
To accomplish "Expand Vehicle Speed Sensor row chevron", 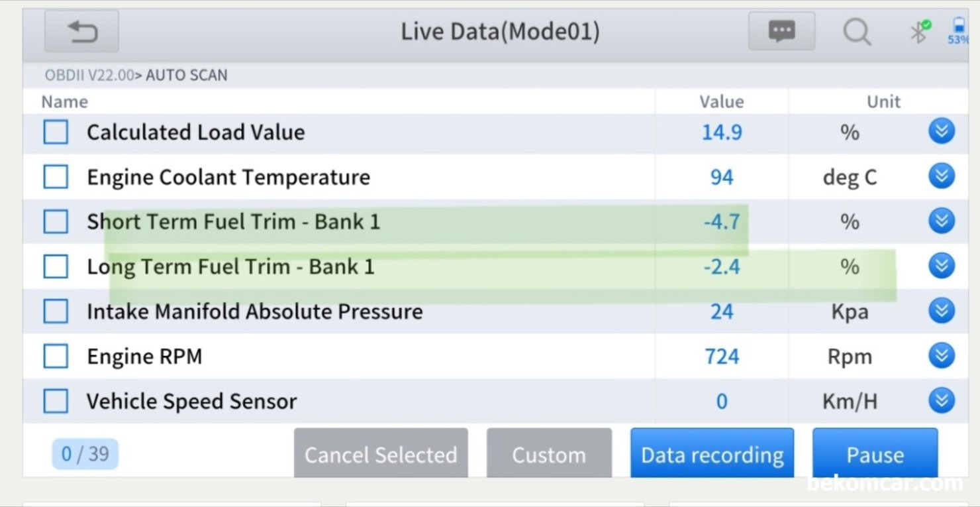I will (941, 400).
